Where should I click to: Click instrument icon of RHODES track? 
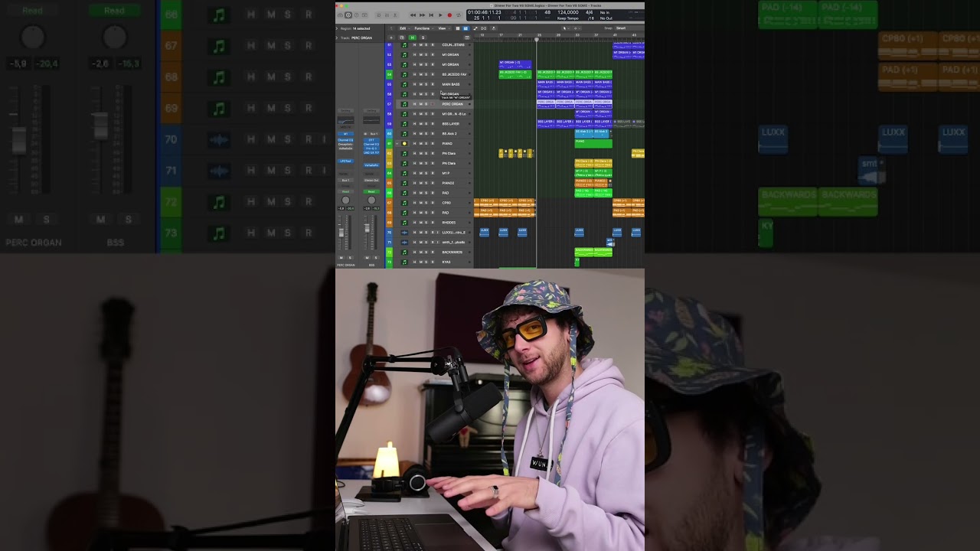(404, 223)
